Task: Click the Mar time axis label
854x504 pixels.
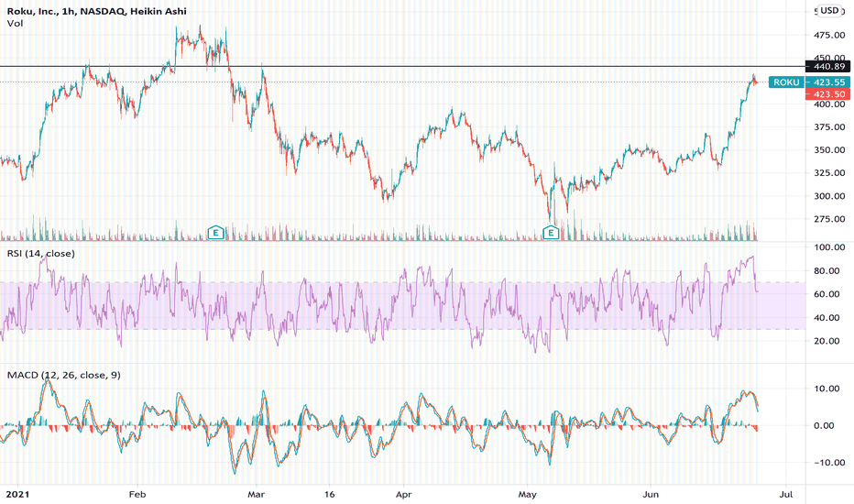Action: [x=256, y=495]
